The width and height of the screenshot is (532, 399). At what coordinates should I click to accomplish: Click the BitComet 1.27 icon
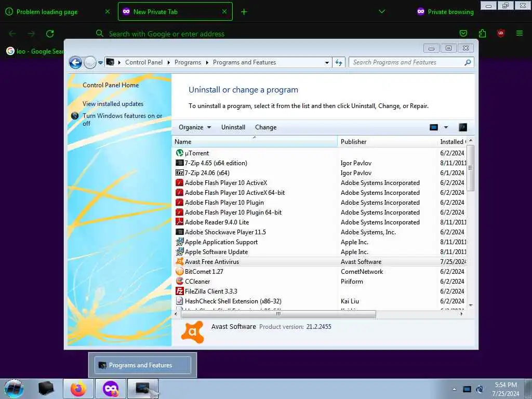pyautogui.click(x=179, y=271)
